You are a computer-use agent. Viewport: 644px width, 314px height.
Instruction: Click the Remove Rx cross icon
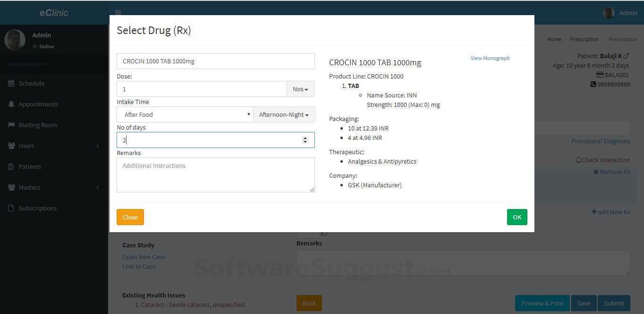(596, 172)
